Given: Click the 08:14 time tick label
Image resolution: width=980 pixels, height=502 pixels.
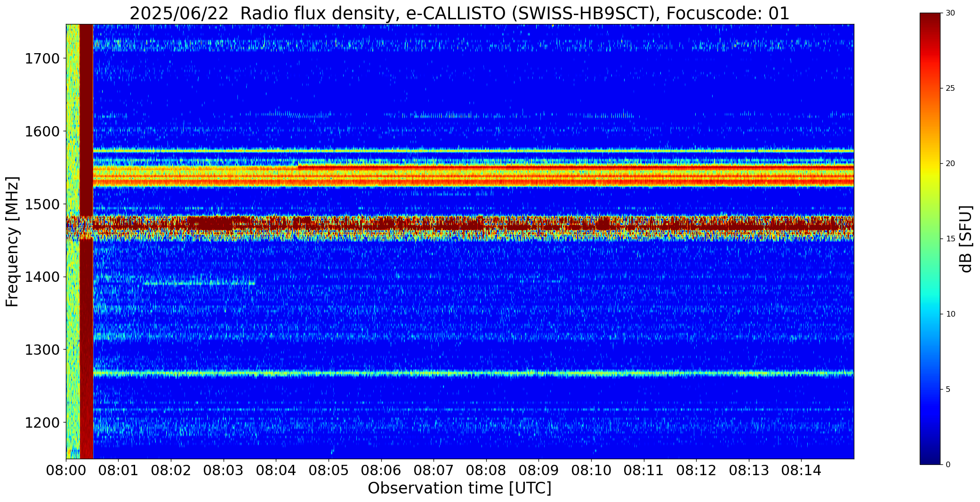Looking at the screenshot, I should coord(802,470).
